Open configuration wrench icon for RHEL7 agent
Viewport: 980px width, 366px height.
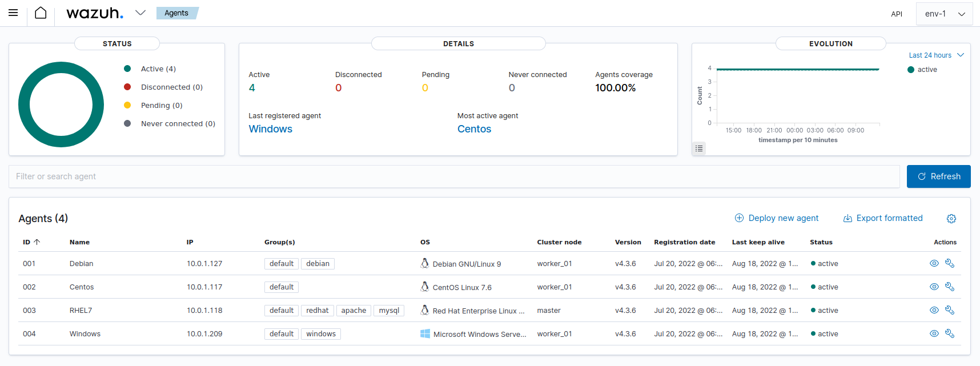950,310
